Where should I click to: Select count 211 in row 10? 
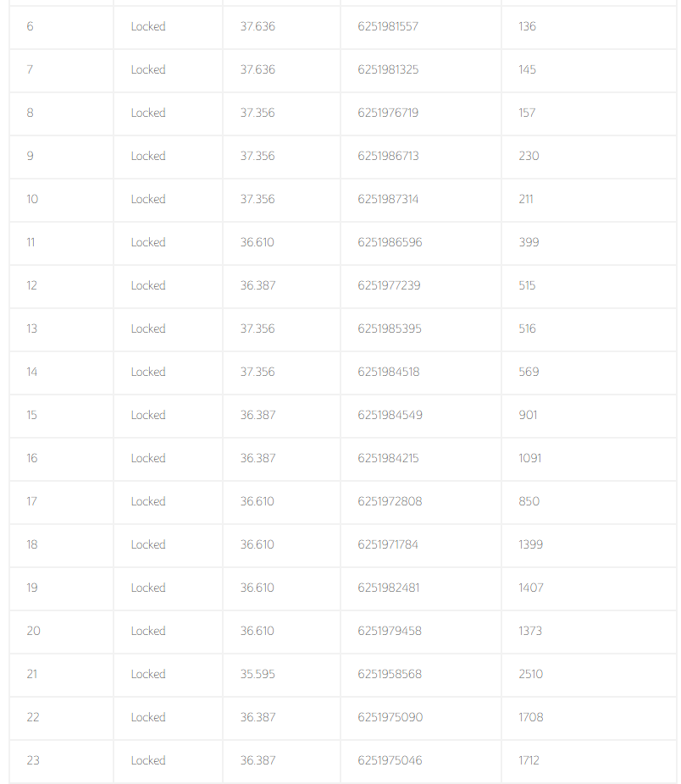point(525,199)
